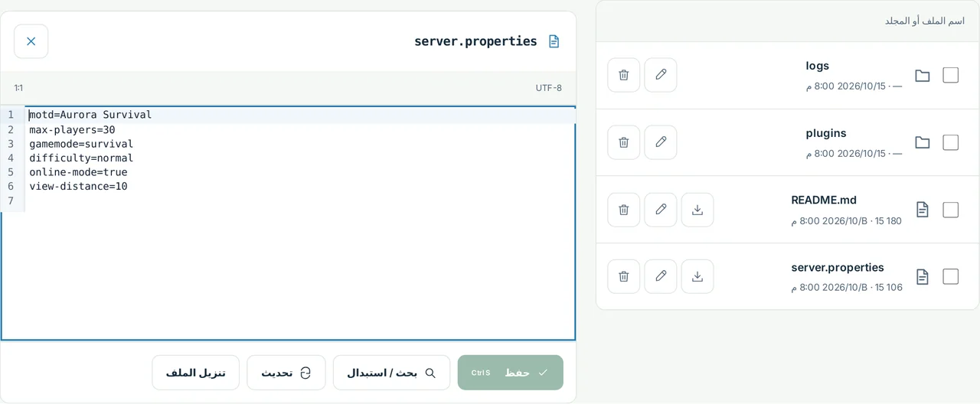Check the README.md checkbox
The height and width of the screenshot is (404, 980).
[x=951, y=210]
